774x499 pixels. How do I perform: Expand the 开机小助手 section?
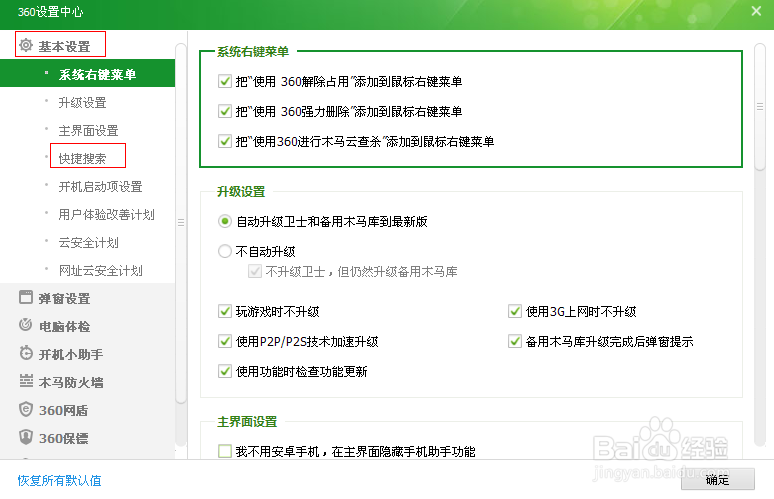coord(71,354)
